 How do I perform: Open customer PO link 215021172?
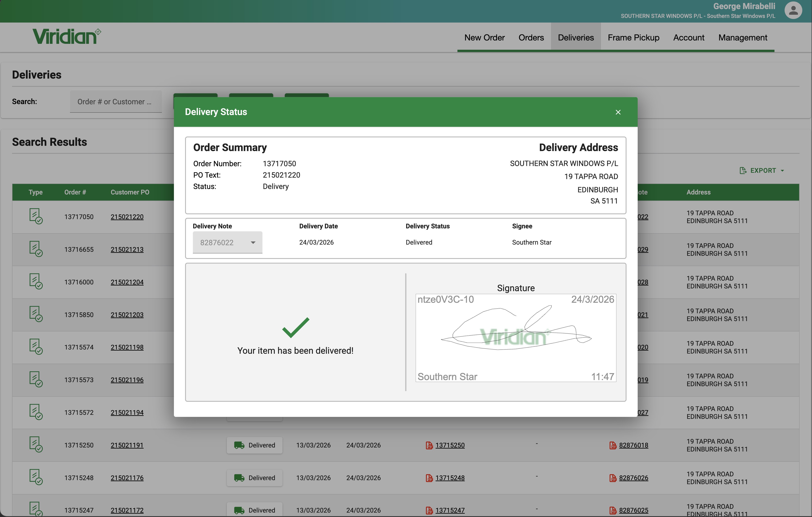127,510
